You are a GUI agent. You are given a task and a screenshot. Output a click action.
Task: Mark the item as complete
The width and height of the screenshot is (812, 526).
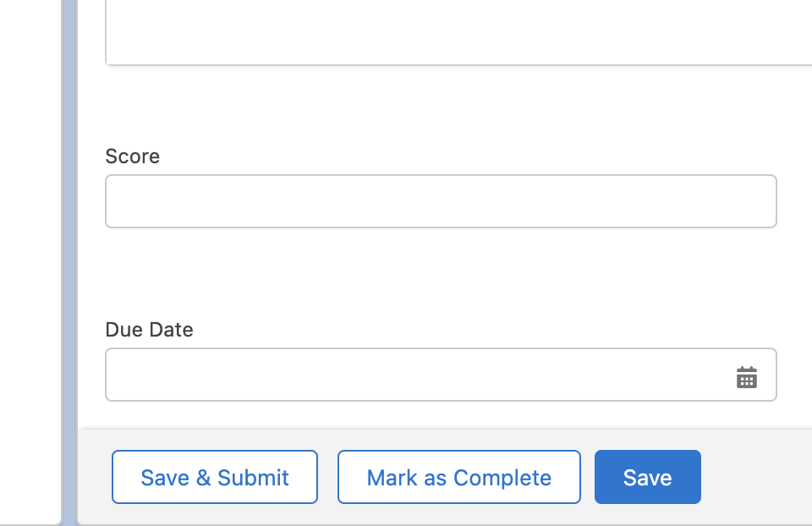[x=458, y=477]
